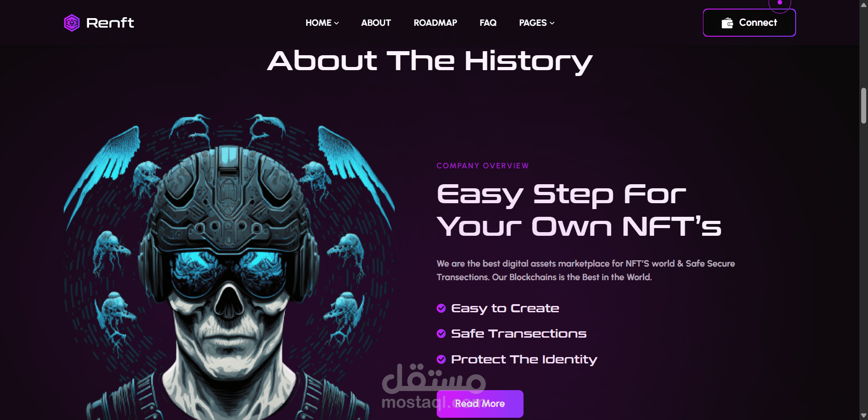Click the scrollbar down arrow
This screenshot has height=420, width=868.
[863, 415]
